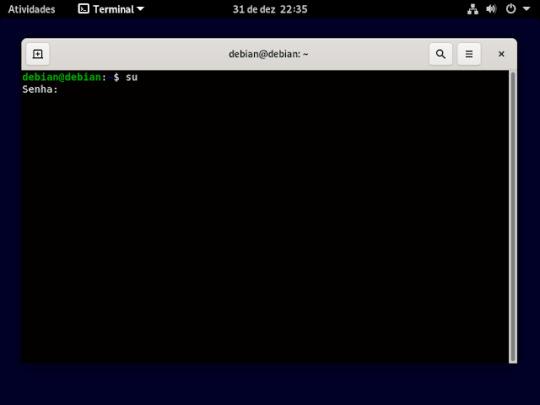
Task: Click the window title "debian@debian: ~"
Action: tap(268, 54)
